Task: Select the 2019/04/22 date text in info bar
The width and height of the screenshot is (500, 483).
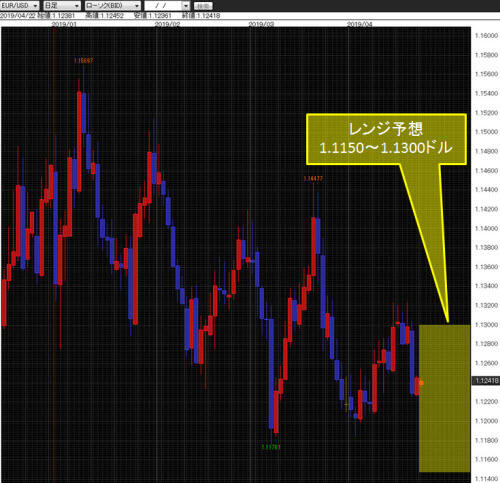Action: (x=18, y=16)
